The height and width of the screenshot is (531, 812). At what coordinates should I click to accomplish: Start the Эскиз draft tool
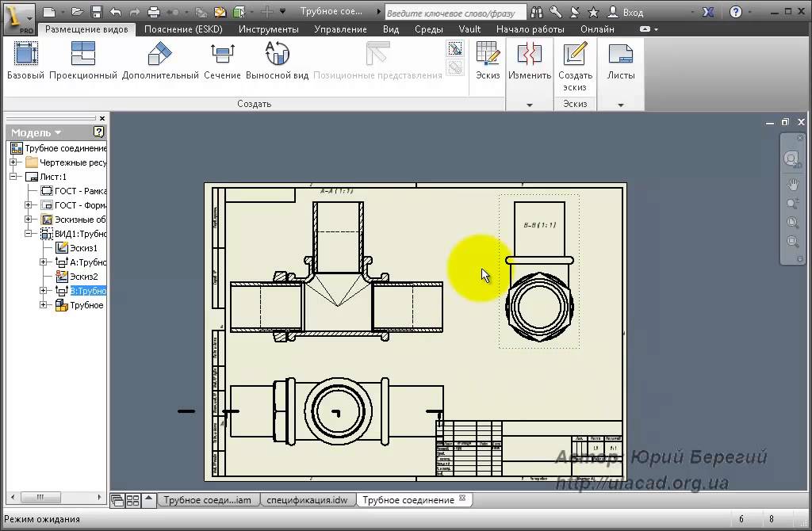pos(488,60)
